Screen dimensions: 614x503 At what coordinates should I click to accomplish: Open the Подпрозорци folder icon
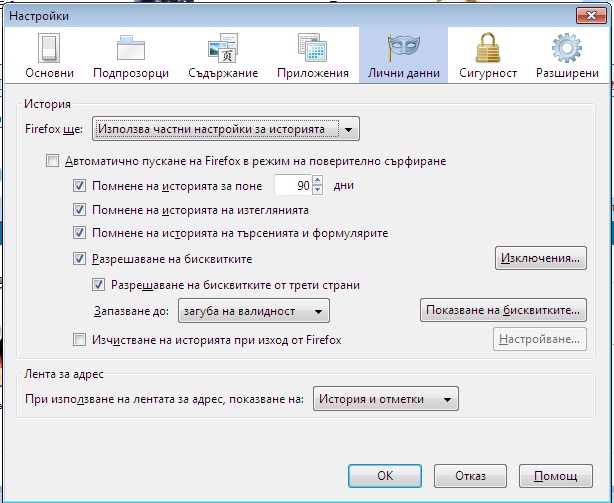131,48
